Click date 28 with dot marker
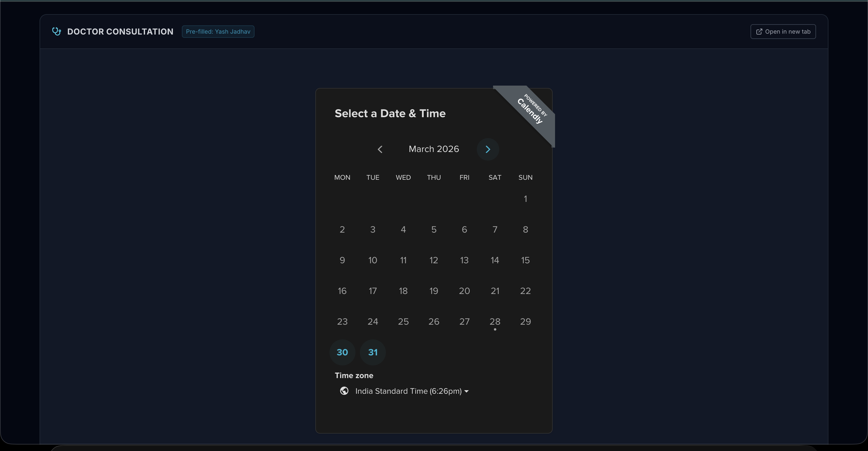The width and height of the screenshot is (868, 451). (495, 322)
